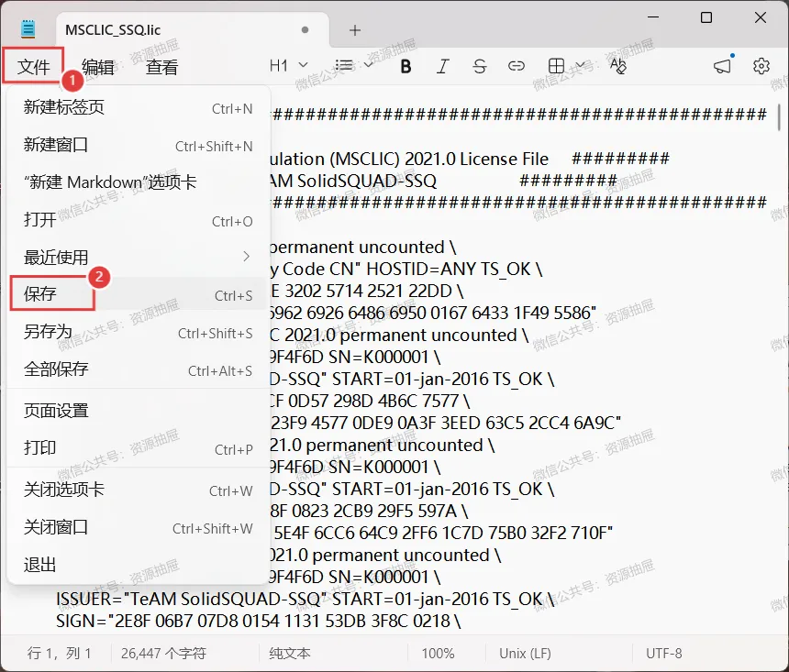Apply strikethrough formatting
The image size is (789, 672).
tap(480, 66)
